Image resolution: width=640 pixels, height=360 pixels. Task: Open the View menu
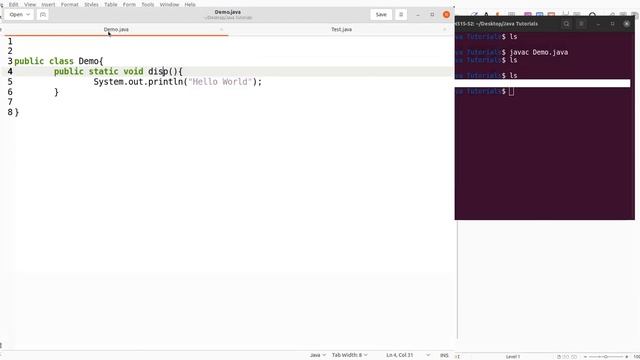pos(30,4)
